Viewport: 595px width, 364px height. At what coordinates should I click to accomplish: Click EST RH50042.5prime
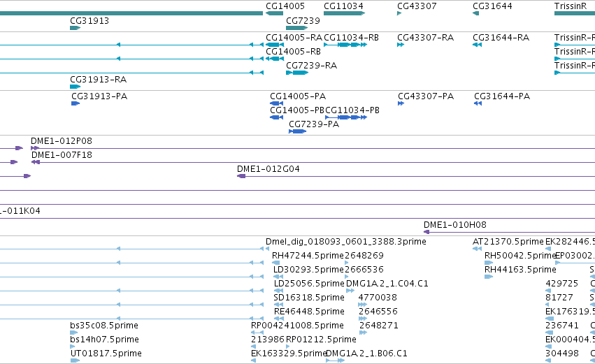(x=489, y=263)
